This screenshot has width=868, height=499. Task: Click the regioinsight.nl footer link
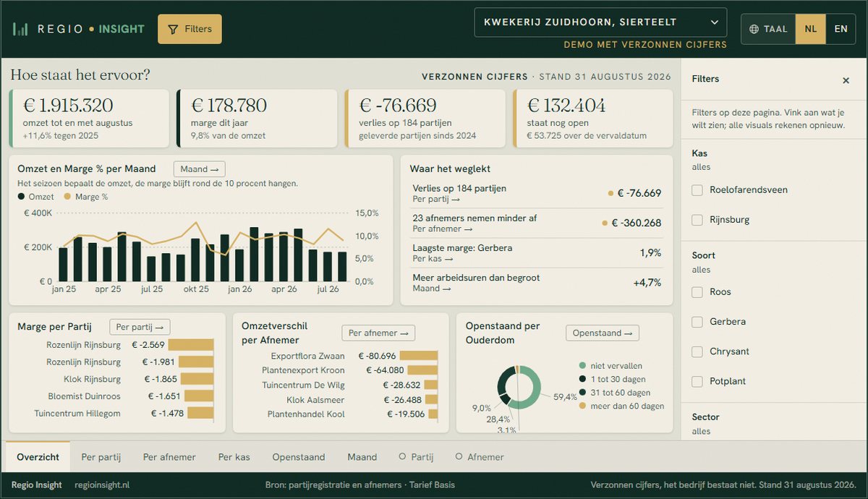coord(102,485)
